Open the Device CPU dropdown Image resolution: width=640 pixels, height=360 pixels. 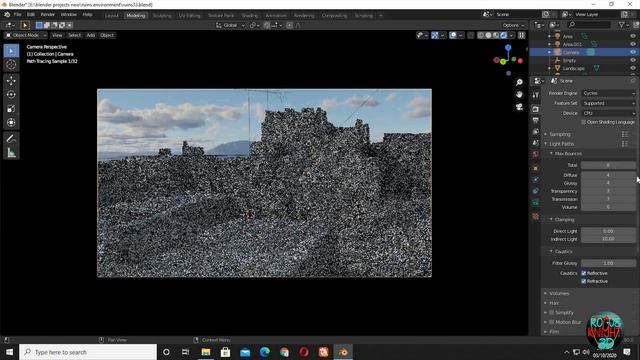click(609, 113)
